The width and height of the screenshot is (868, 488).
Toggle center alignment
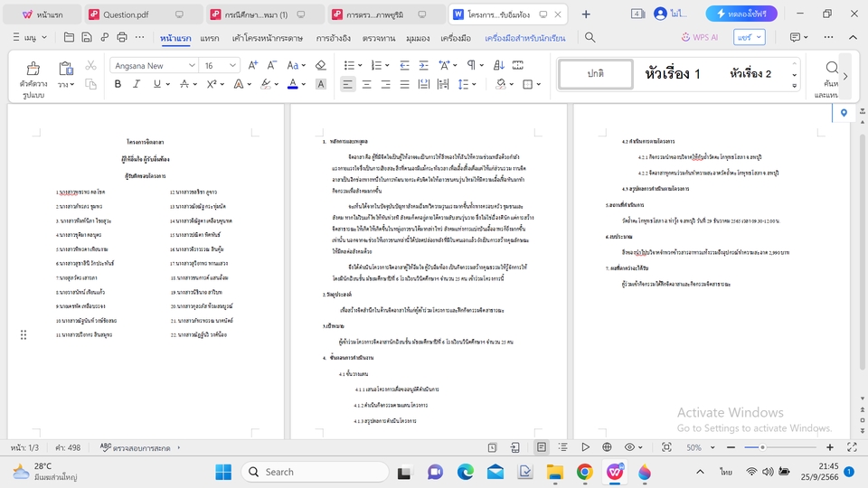point(366,84)
